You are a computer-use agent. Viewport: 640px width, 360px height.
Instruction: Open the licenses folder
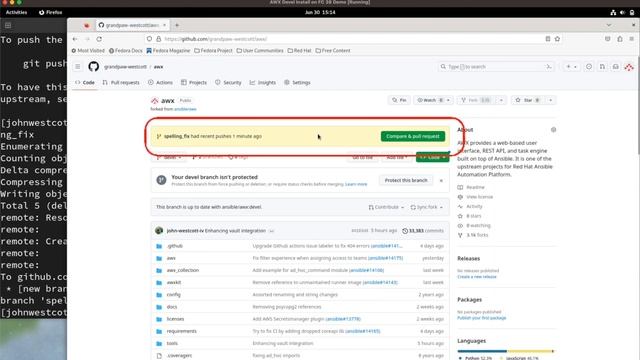pyautogui.click(x=176, y=319)
